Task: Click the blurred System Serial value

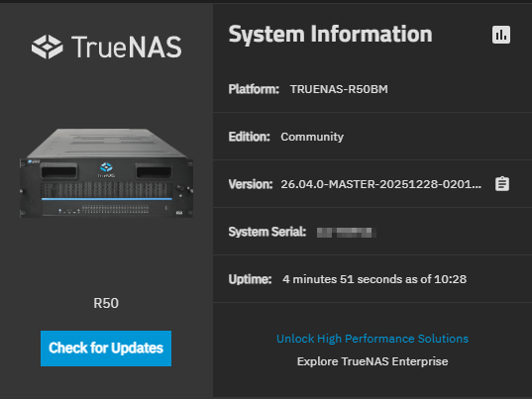Action: point(347,233)
